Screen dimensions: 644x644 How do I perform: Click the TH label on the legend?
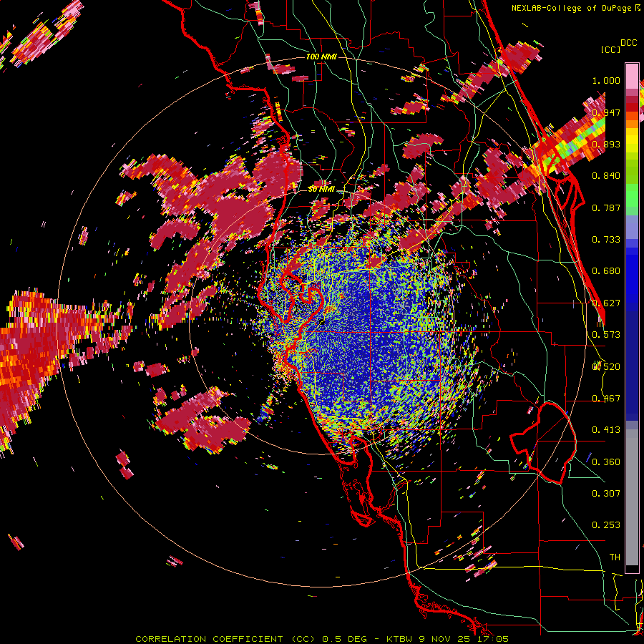pyautogui.click(x=615, y=557)
